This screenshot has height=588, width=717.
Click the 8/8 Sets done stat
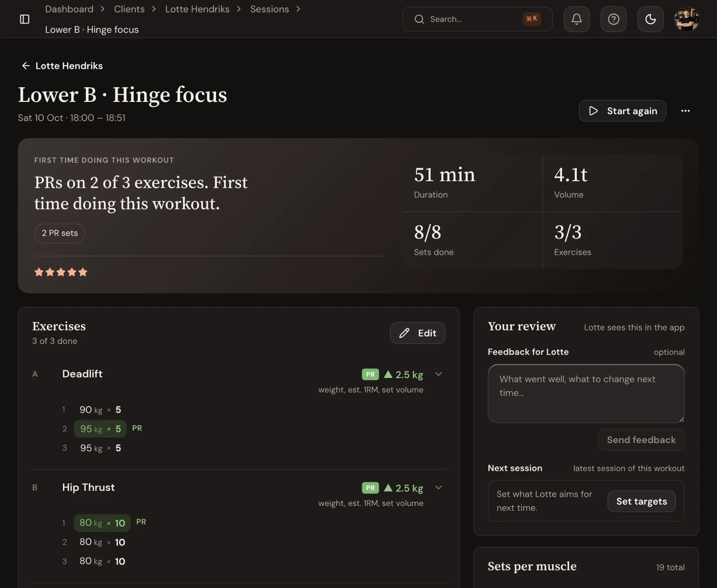(x=472, y=240)
